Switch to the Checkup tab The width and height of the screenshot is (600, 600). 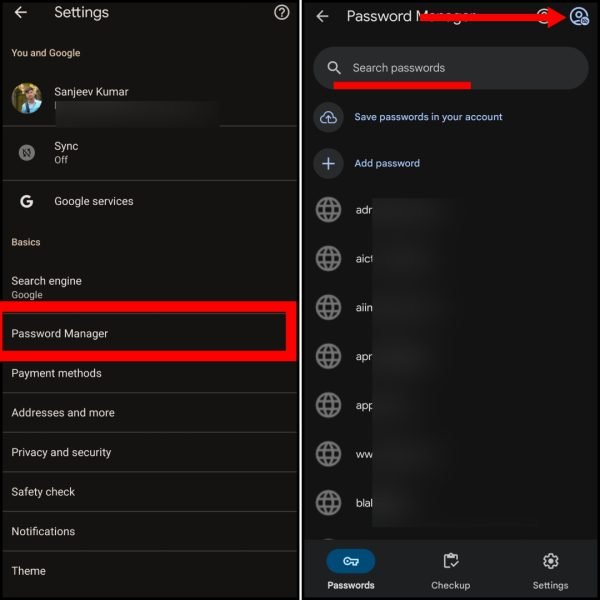click(x=451, y=571)
